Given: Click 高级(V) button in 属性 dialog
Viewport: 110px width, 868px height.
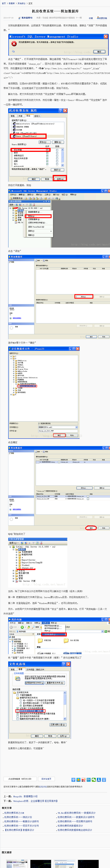Looking at the screenshot, I should 57,170.
